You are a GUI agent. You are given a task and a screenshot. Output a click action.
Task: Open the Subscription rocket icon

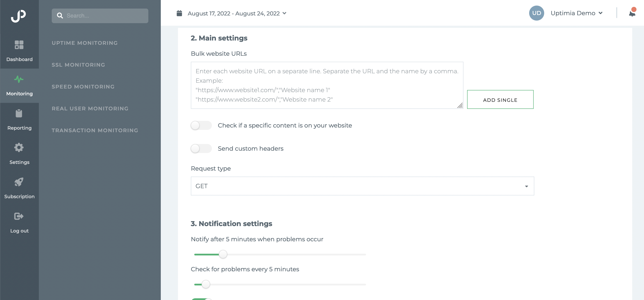click(x=19, y=182)
